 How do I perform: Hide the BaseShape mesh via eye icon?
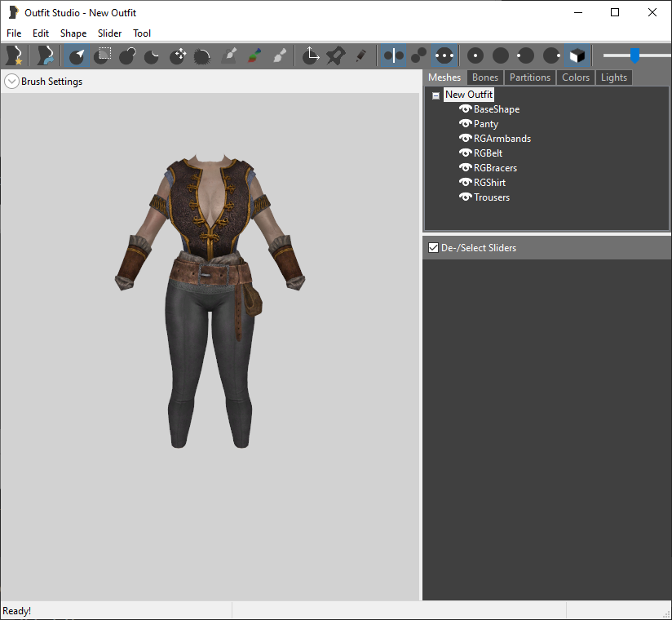(466, 108)
